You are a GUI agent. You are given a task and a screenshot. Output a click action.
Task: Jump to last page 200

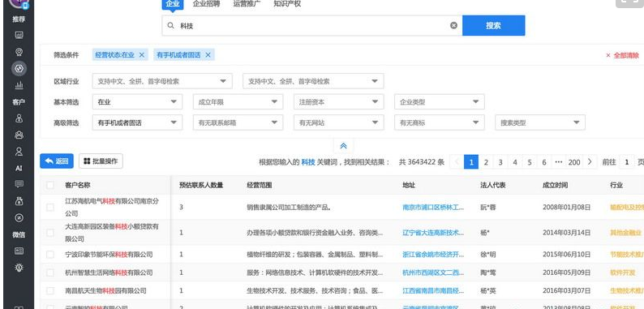[574, 162]
